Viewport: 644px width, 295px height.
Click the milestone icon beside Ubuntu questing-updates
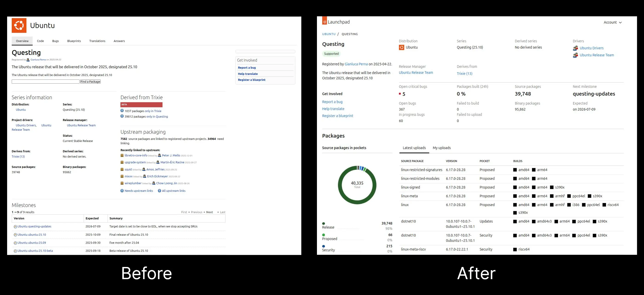(x=15, y=226)
